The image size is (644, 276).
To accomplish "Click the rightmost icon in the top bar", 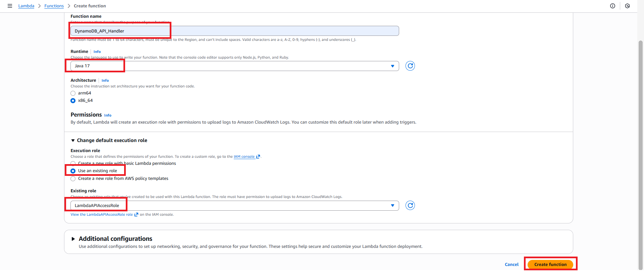I will [627, 6].
